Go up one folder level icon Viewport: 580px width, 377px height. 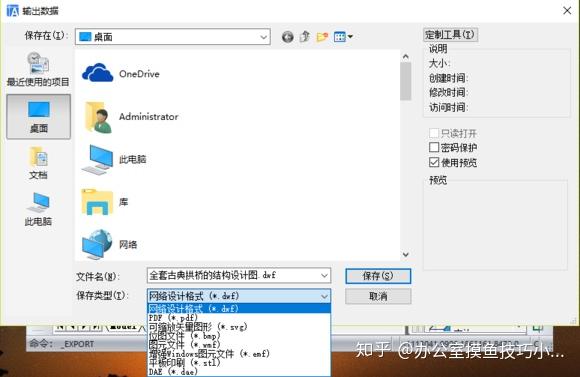pyautogui.click(x=304, y=37)
